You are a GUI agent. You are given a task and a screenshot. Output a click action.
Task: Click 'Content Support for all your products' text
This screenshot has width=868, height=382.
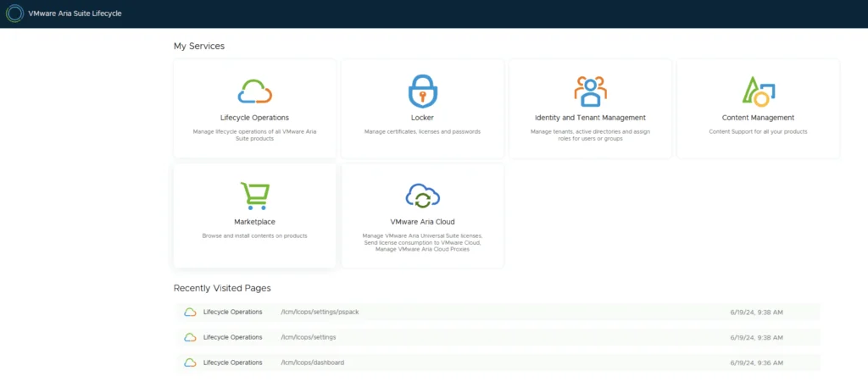point(758,131)
